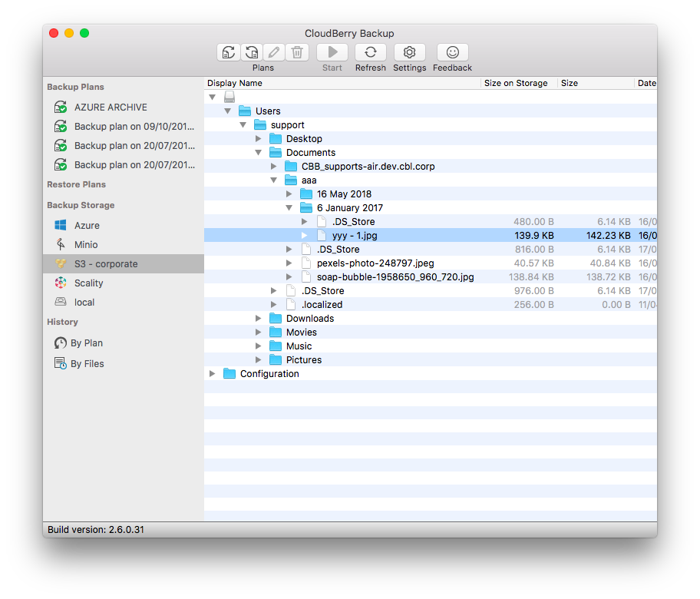Click the Azure storage Windows logo icon

pos(61,225)
